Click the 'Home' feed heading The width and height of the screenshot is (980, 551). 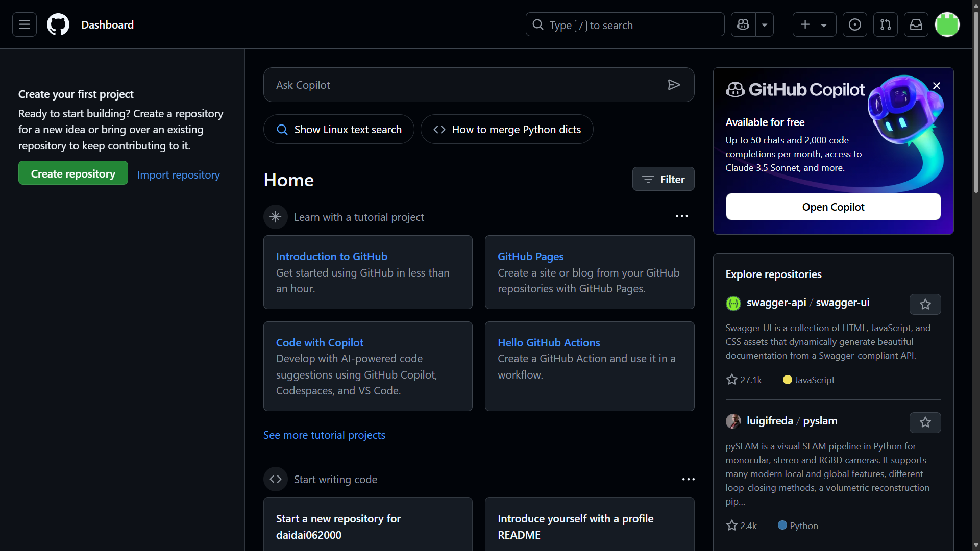[x=289, y=180]
